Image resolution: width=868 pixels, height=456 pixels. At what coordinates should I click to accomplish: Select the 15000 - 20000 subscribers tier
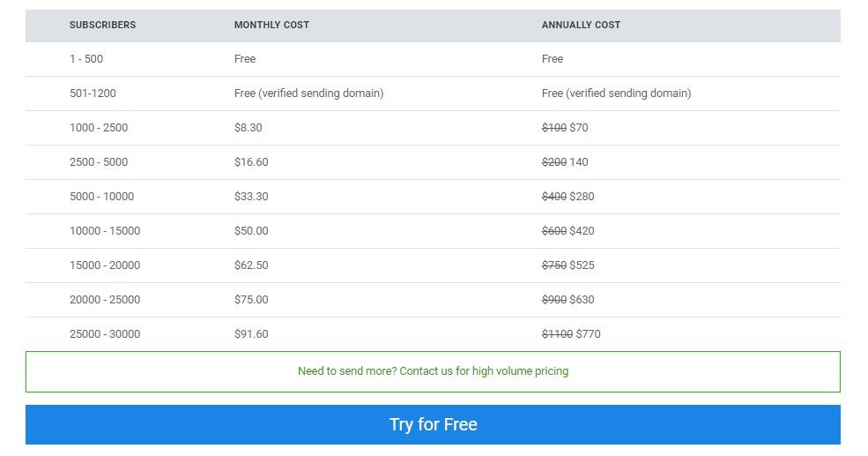(105, 265)
